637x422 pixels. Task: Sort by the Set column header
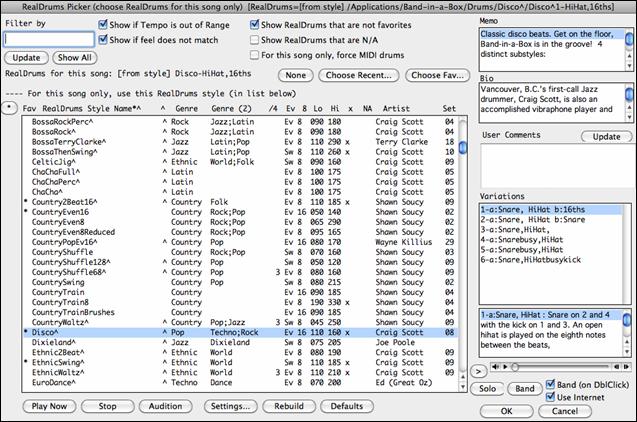tap(449, 108)
